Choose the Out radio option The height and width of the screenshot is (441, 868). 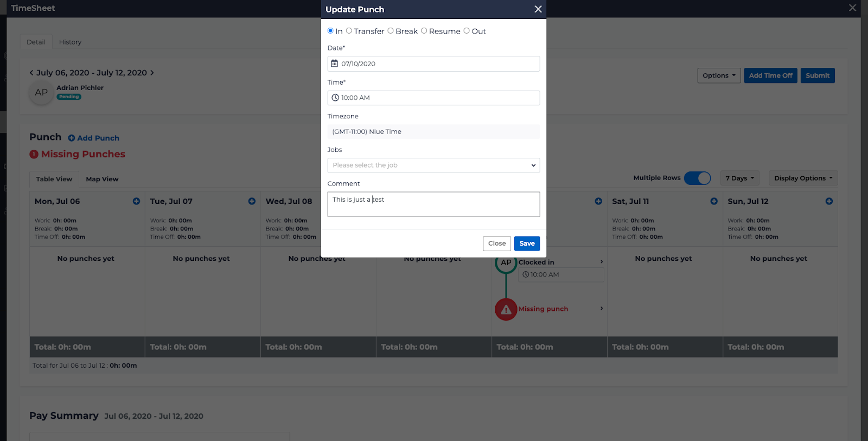pyautogui.click(x=467, y=31)
